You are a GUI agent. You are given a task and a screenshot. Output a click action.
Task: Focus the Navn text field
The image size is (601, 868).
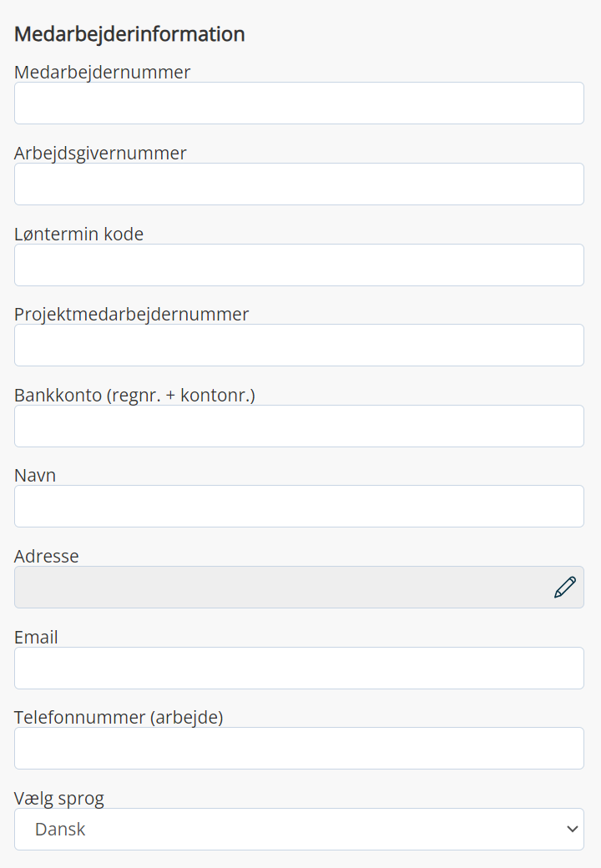[x=299, y=506]
